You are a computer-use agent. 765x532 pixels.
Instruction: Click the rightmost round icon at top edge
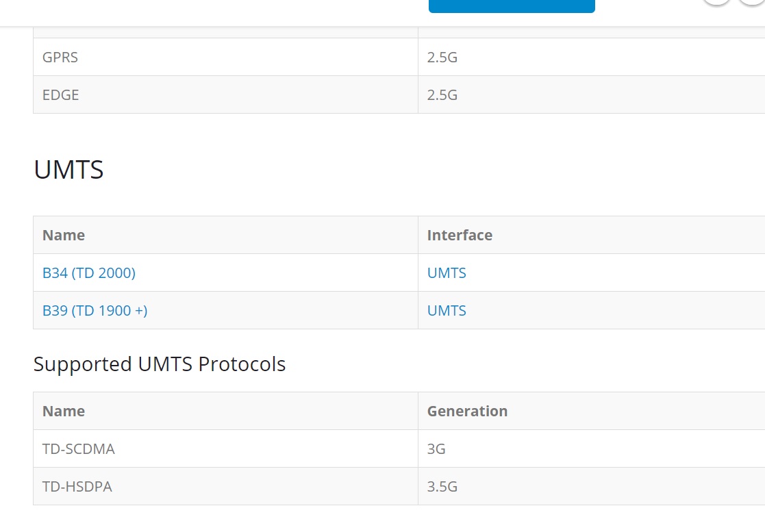(753, 1)
